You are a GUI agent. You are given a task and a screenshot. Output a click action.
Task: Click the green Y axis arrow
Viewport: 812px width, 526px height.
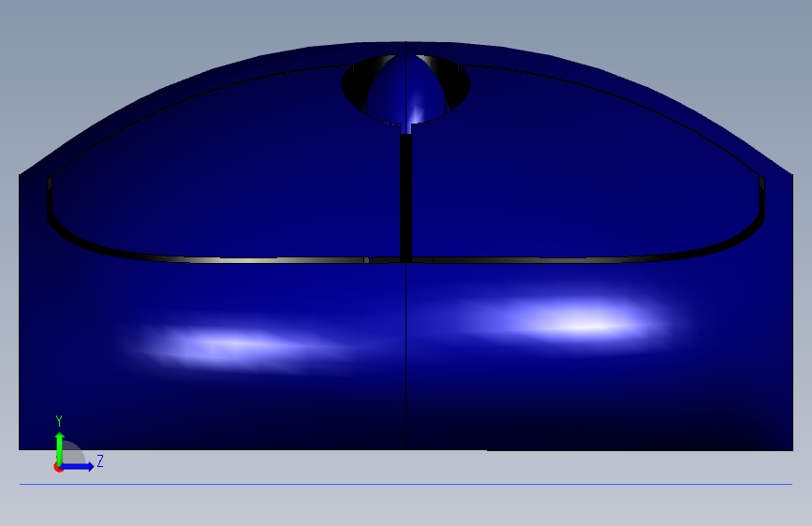(60, 447)
